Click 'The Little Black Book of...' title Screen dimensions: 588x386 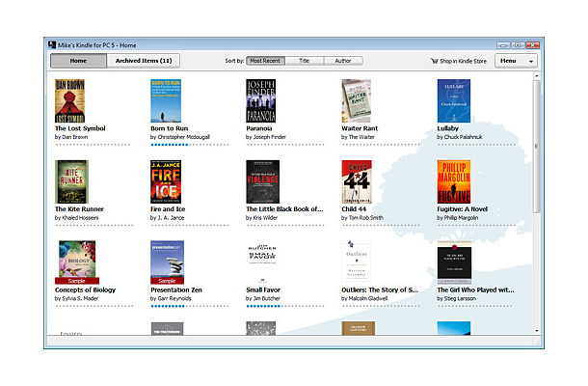click(x=284, y=208)
